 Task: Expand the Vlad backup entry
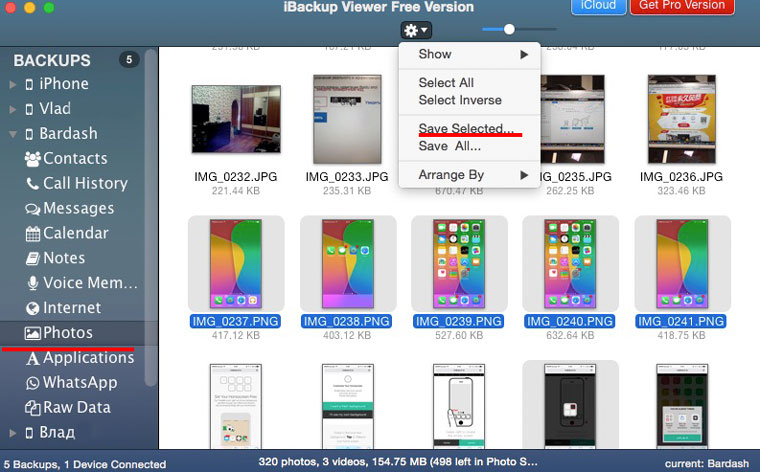12,109
